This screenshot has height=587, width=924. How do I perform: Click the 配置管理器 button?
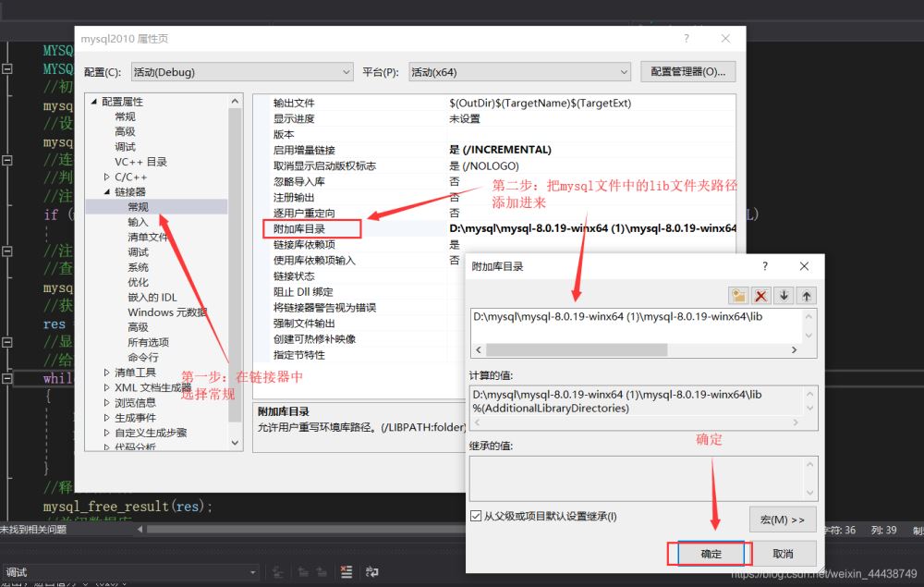pyautogui.click(x=689, y=71)
